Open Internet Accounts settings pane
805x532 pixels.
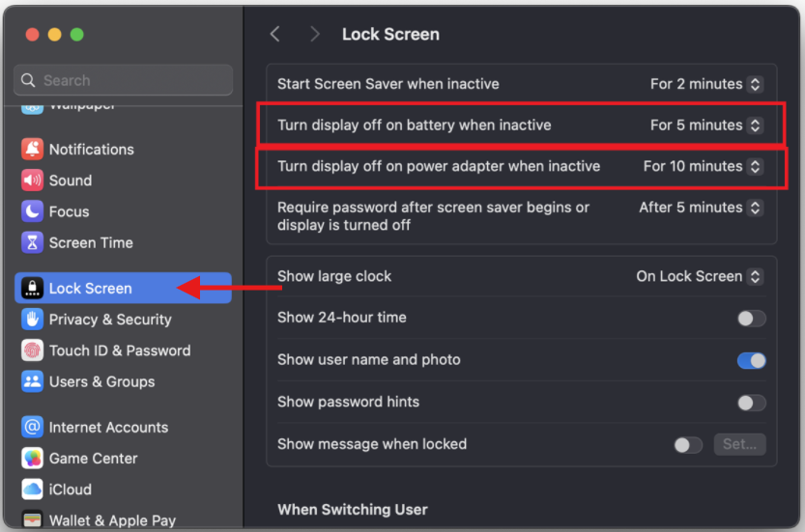coord(108,428)
